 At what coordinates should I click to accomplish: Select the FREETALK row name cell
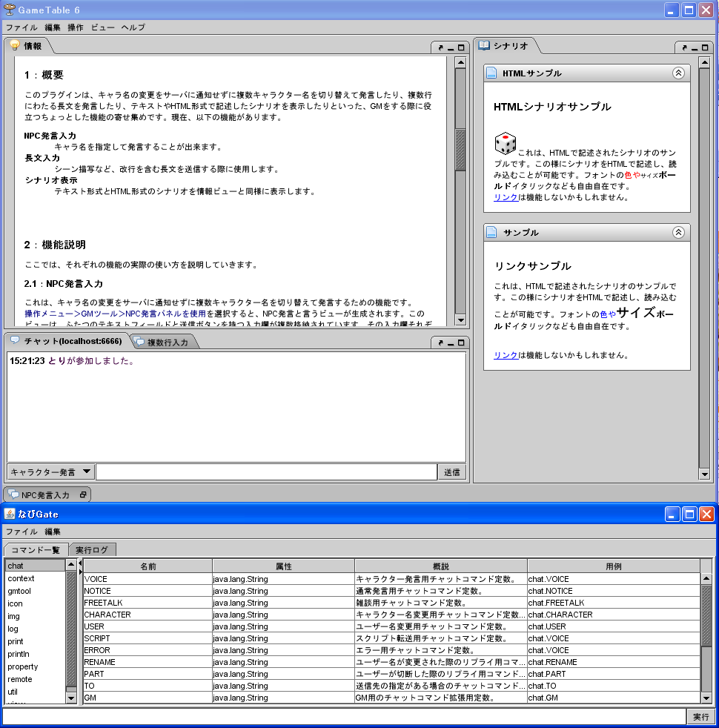148,603
